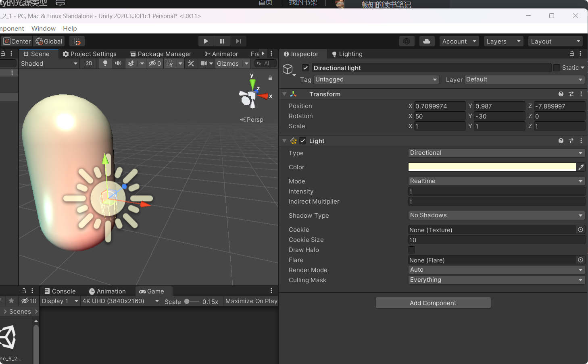Open Mode Realtime dropdown
The image size is (588, 364).
pos(496,181)
